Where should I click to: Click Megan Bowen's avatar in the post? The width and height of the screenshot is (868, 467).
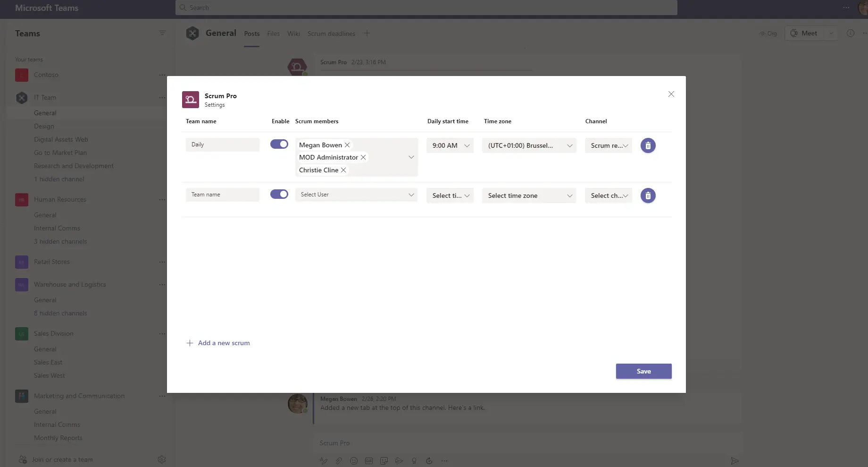click(298, 404)
